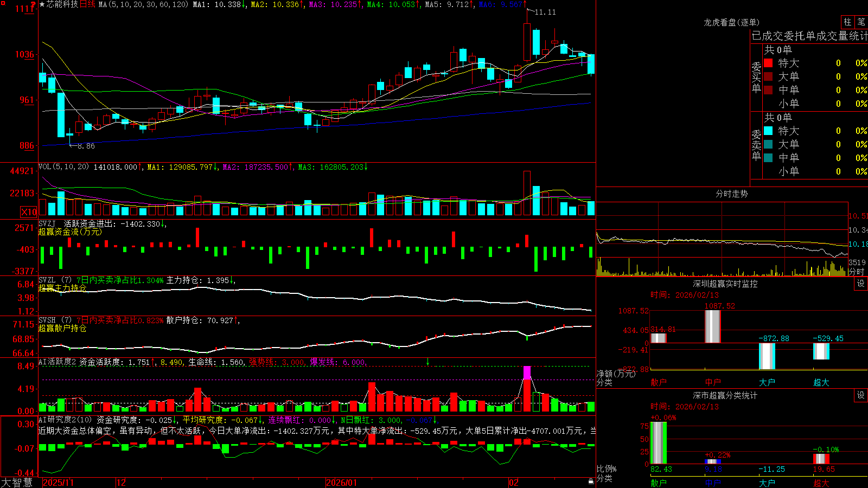Screen dimensions: 868x488
Task: Select the 12 month timeline marker
Action: click(x=121, y=483)
